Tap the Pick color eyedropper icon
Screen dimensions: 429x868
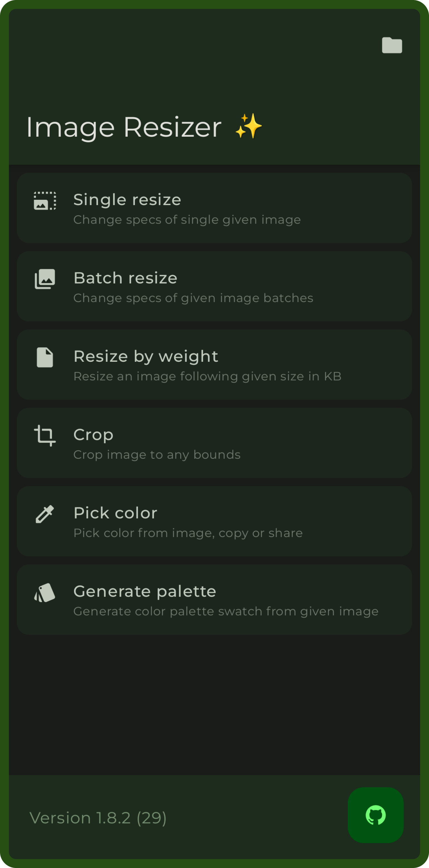pos(45,514)
